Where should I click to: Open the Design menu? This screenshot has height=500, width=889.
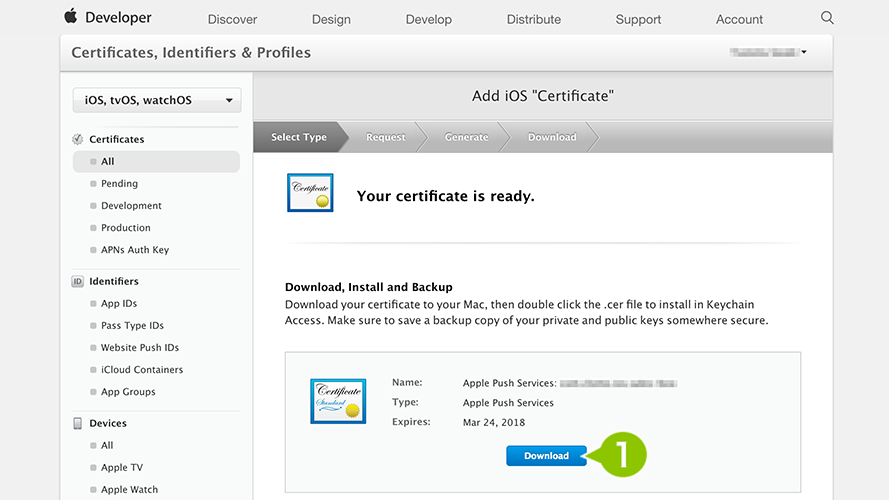(331, 19)
